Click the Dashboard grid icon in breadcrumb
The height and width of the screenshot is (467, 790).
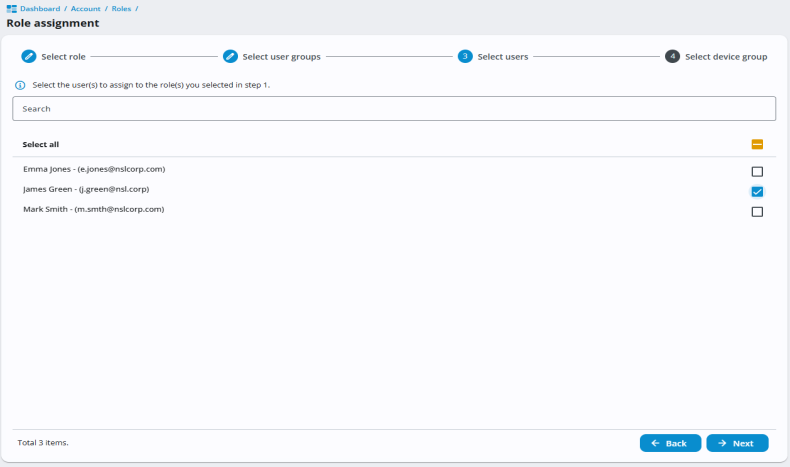tap(12, 9)
